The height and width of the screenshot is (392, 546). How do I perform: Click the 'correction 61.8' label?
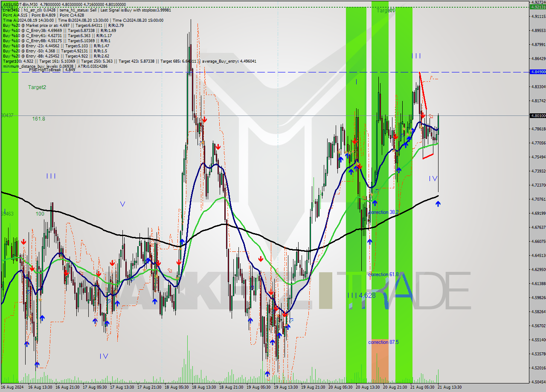pos(383,274)
